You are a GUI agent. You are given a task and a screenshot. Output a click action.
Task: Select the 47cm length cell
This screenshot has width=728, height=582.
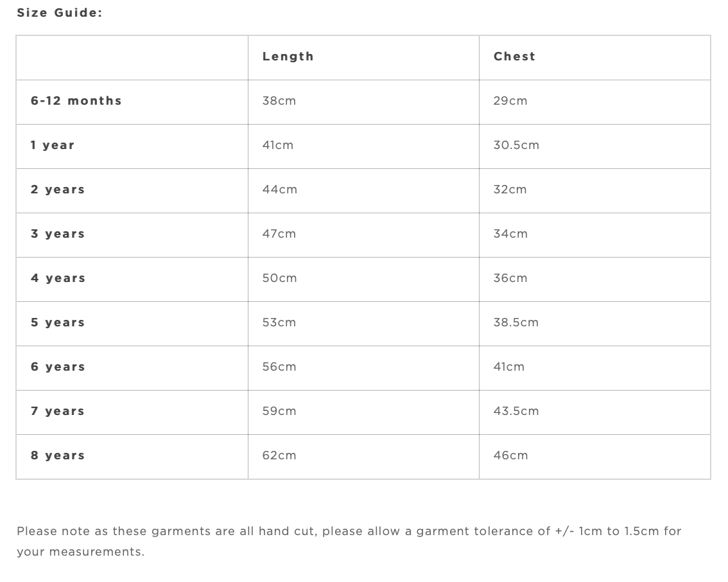[x=279, y=234]
